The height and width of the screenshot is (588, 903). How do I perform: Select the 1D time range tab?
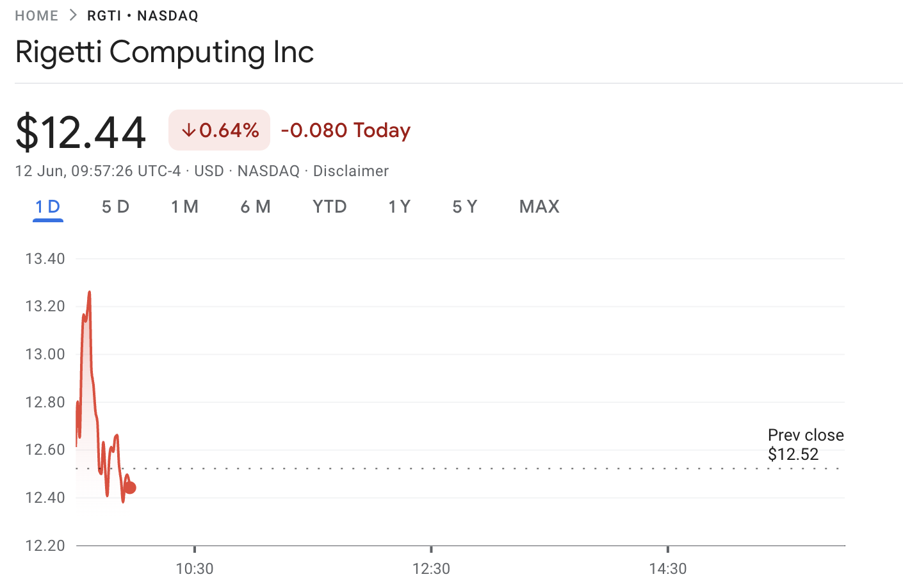coord(48,207)
